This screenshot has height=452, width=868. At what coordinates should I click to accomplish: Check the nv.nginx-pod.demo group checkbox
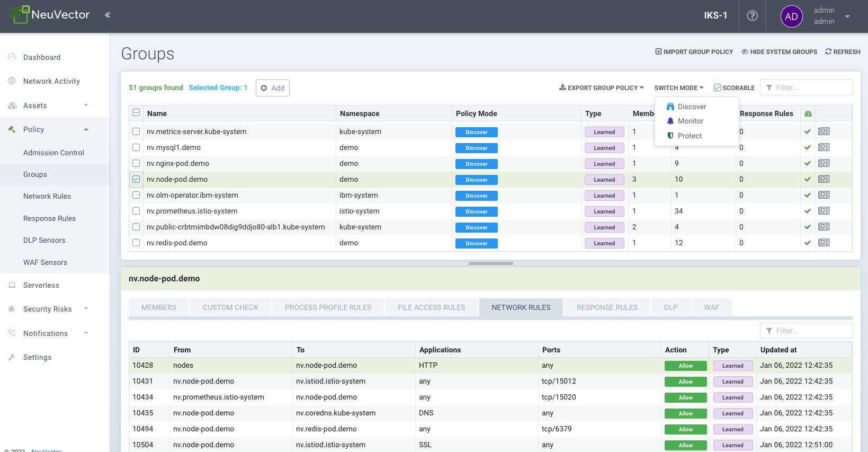coord(136,163)
